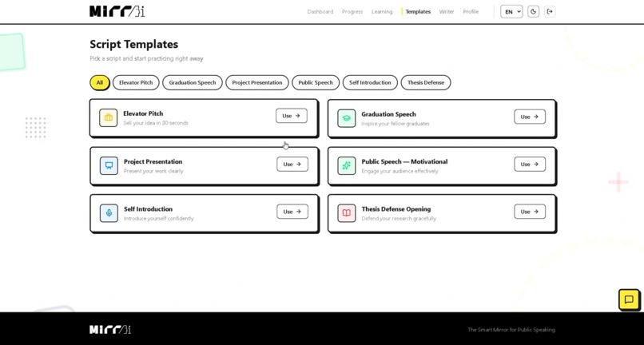Click 'Present your work clearly' text
The width and height of the screenshot is (644, 345).
[153, 171]
